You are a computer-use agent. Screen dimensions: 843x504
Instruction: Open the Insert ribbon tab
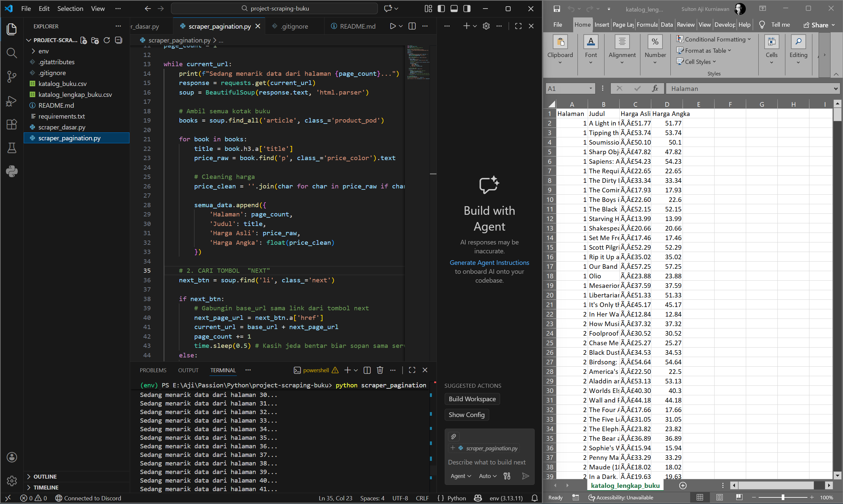(x=602, y=24)
